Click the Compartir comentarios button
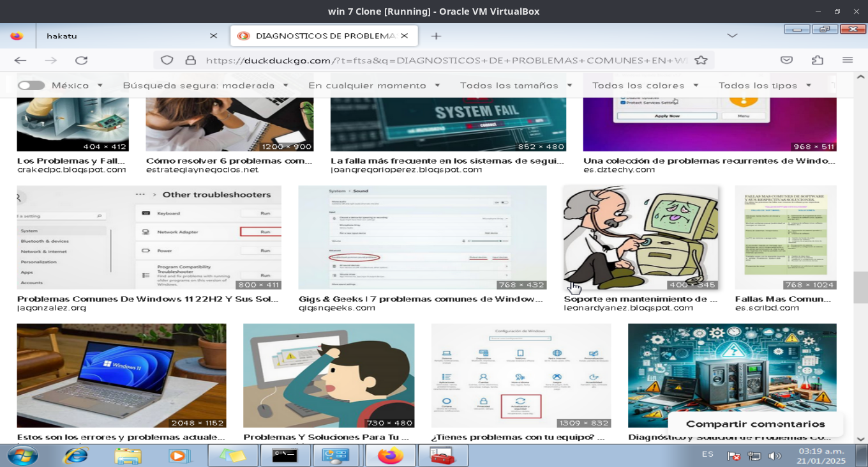This screenshot has width=868, height=467. coord(755,424)
